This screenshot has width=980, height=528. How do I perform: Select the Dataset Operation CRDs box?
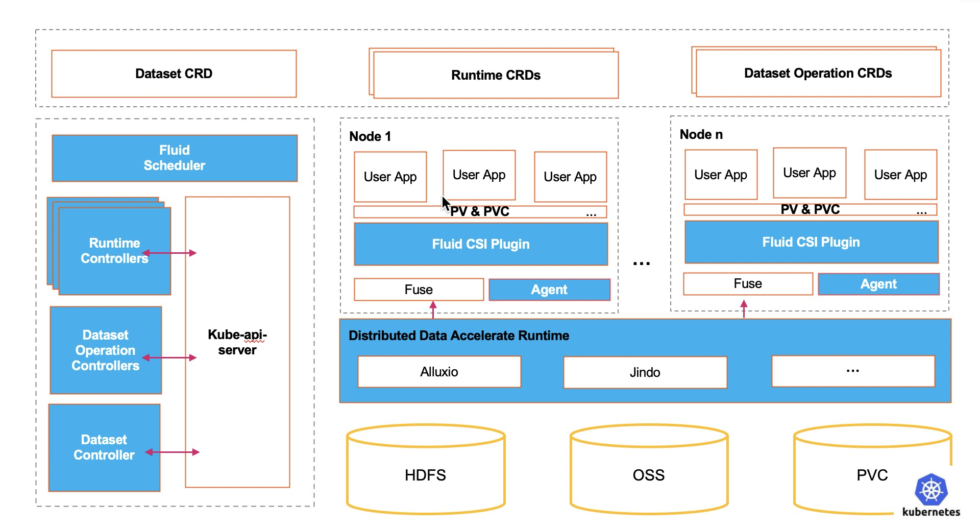[x=818, y=73]
